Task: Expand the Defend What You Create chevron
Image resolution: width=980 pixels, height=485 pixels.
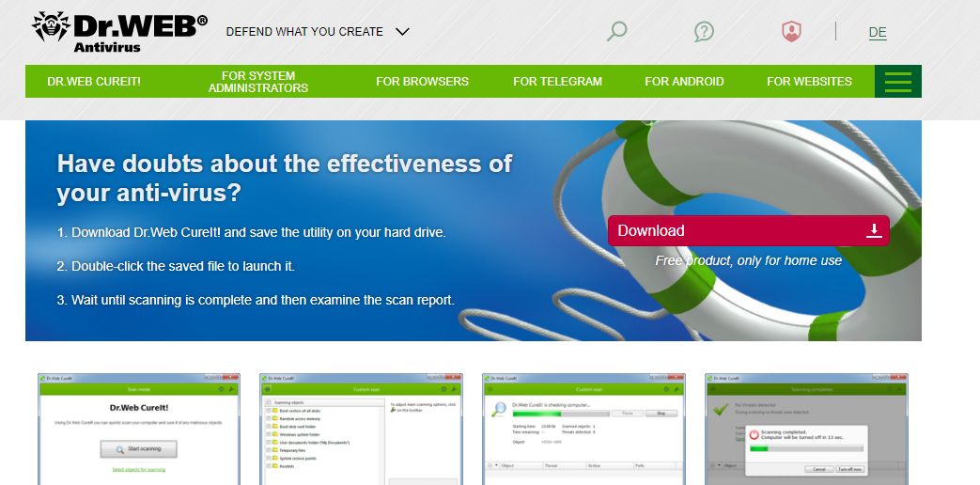Action: [402, 31]
